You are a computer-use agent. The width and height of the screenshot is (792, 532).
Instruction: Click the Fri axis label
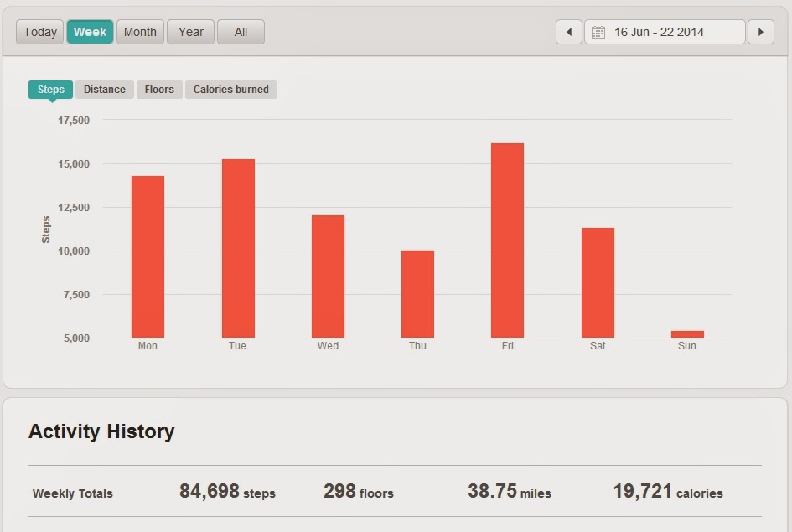[508, 346]
